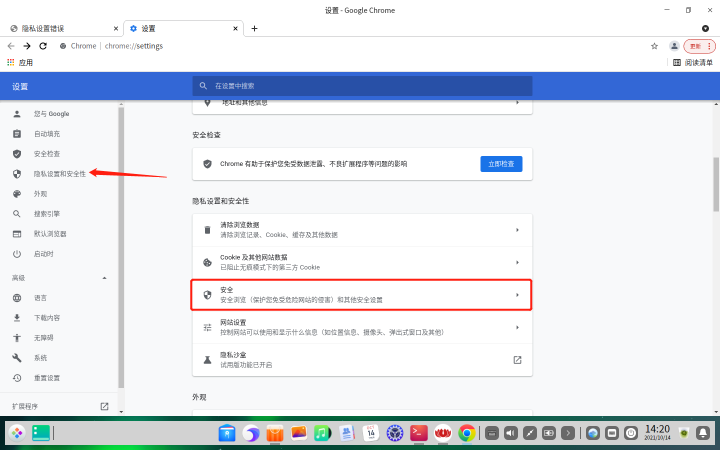Select 隐私设置和安全性 in sidebar
Screen dimensions: 720x450
(x=59, y=174)
